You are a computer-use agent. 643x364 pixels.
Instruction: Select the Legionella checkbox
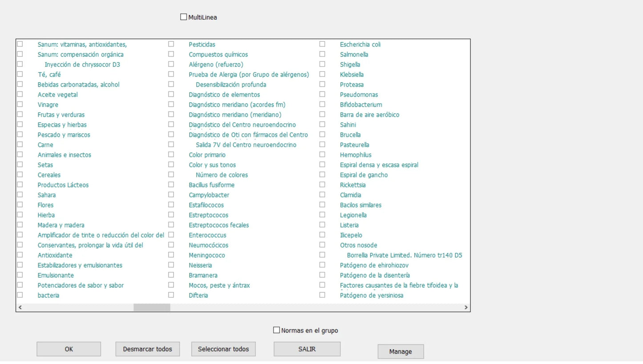point(322,215)
